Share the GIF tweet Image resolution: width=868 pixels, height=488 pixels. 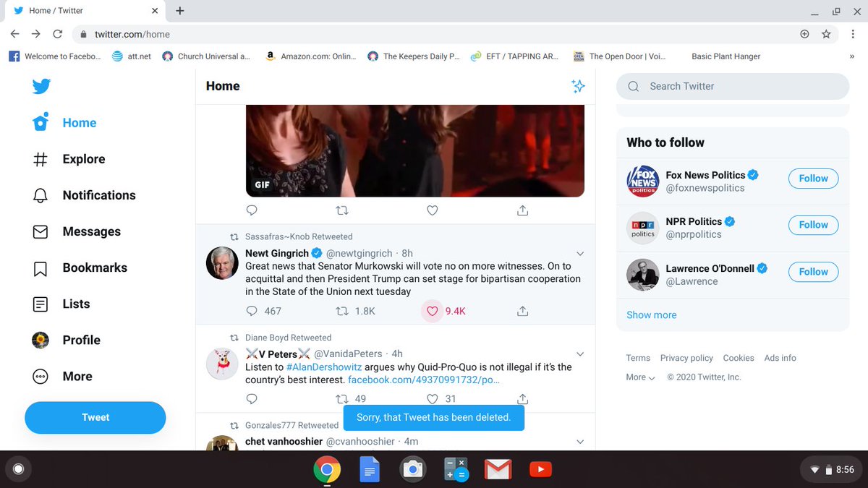click(x=523, y=210)
